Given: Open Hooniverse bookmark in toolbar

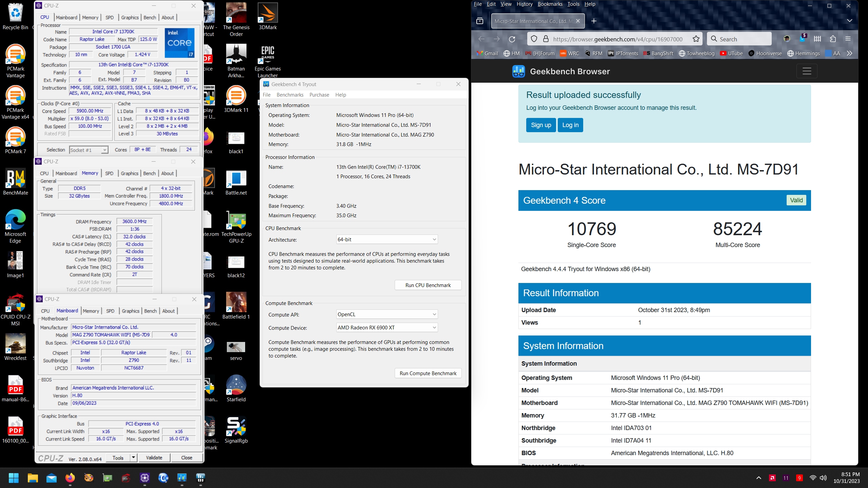Looking at the screenshot, I should [x=765, y=53].
